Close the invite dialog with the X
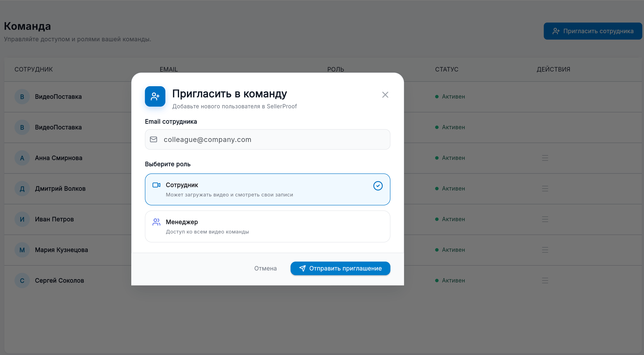Screen dimensions: 644x355 pyautogui.click(x=385, y=95)
